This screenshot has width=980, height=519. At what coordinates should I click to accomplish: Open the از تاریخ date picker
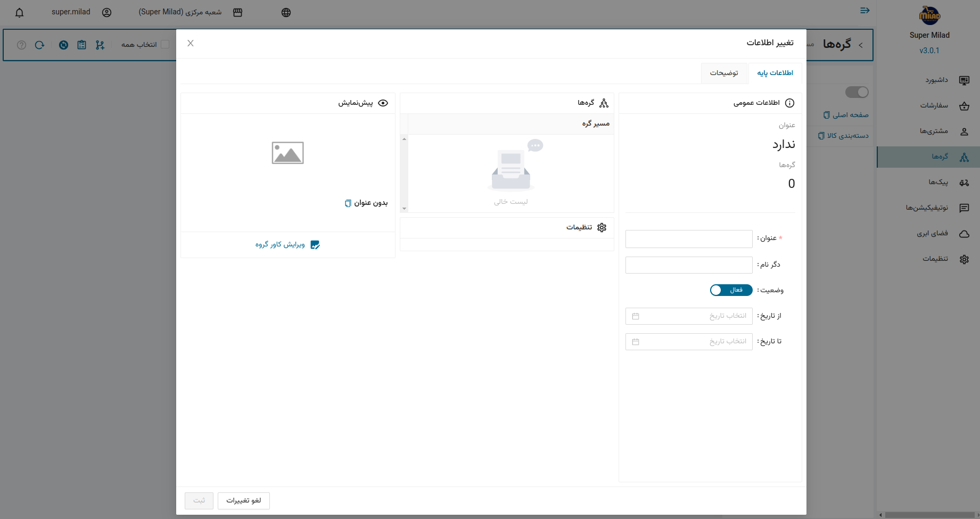point(688,316)
